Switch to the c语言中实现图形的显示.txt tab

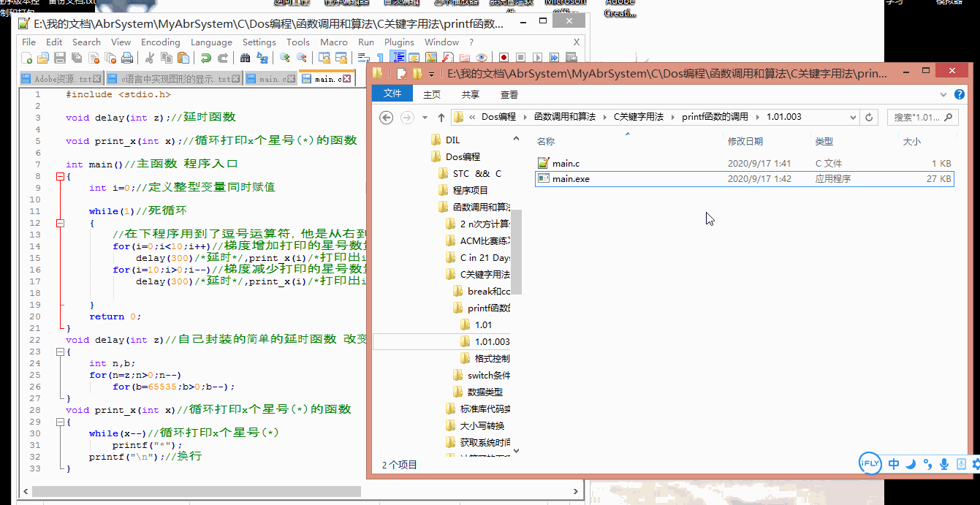coord(174,79)
